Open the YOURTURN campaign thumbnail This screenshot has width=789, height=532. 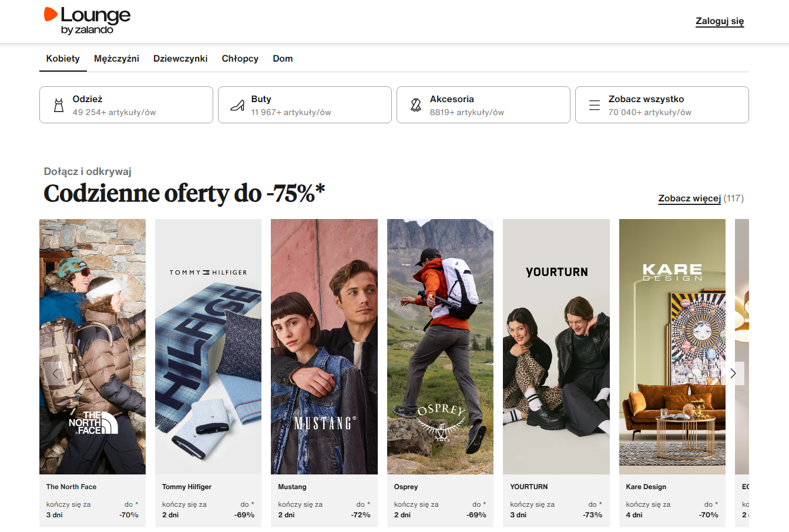pyautogui.click(x=556, y=346)
